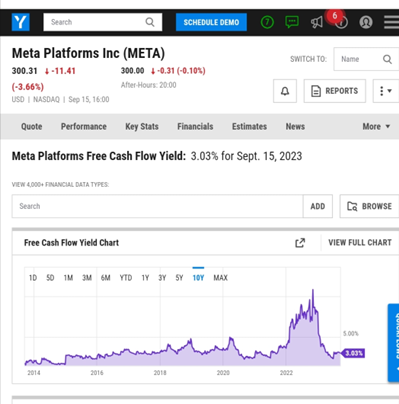This screenshot has height=404, width=399.
Task: Open the Key Stats tab
Action: pos(142,126)
